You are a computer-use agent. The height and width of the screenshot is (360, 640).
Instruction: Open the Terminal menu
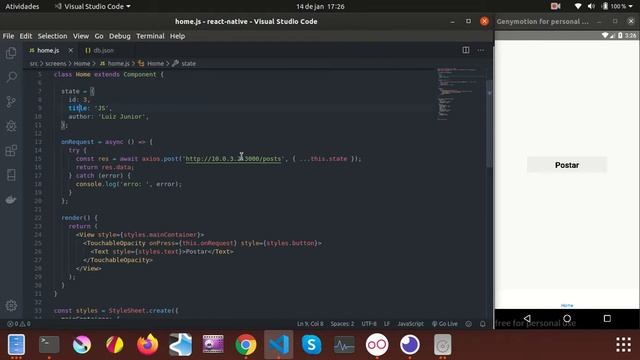pos(150,36)
